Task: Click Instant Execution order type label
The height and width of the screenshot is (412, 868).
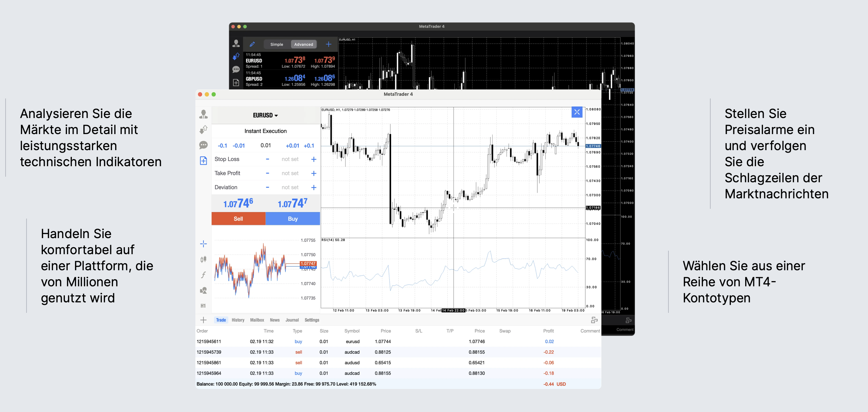Action: pos(265,131)
